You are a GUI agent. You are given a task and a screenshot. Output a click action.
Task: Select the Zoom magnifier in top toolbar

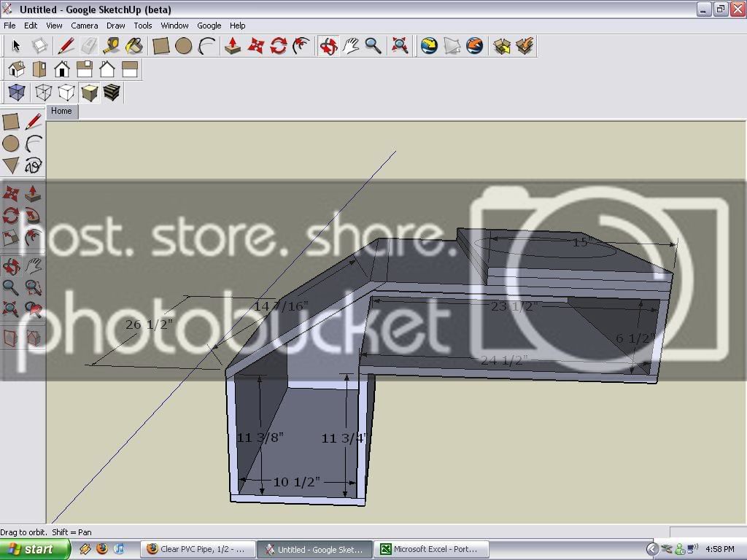(x=373, y=46)
